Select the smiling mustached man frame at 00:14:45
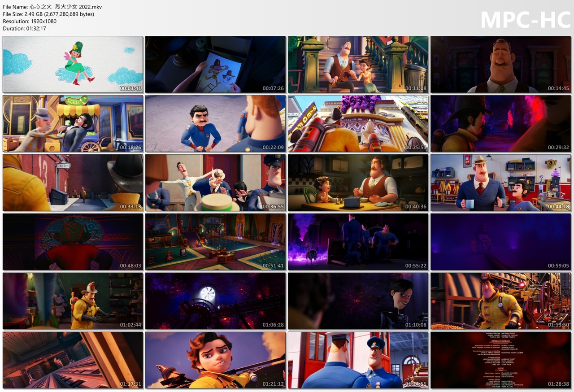This screenshot has height=392, width=574. tap(501, 65)
